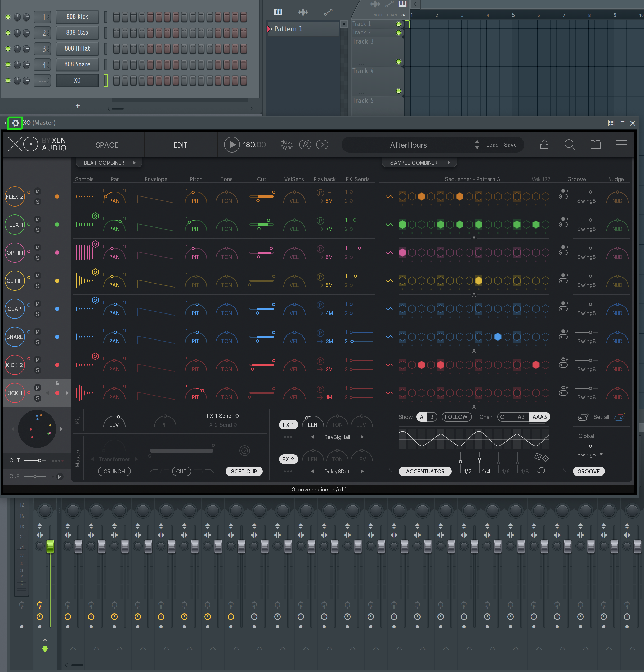The image size is (644, 672).
Task: Click the XO play button
Action: pyautogui.click(x=232, y=145)
